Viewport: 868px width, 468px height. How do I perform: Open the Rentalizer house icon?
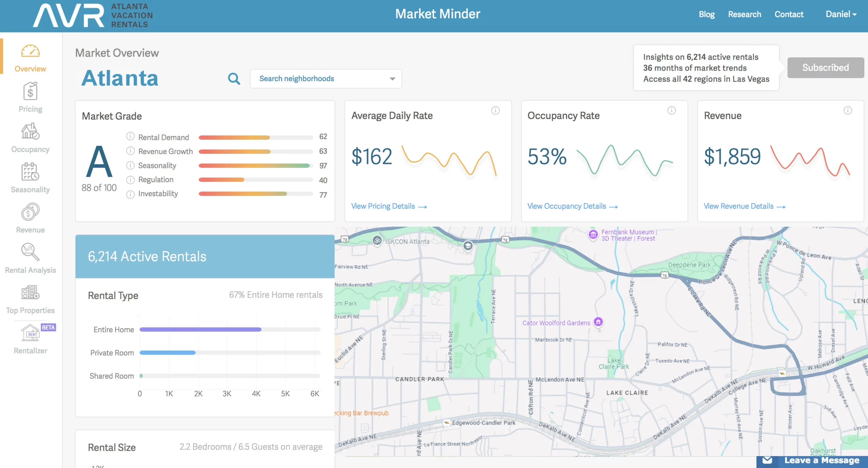coord(31,333)
